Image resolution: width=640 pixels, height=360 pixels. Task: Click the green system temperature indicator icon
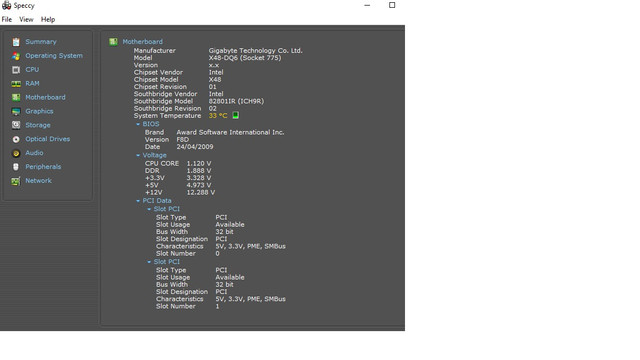[x=236, y=116]
